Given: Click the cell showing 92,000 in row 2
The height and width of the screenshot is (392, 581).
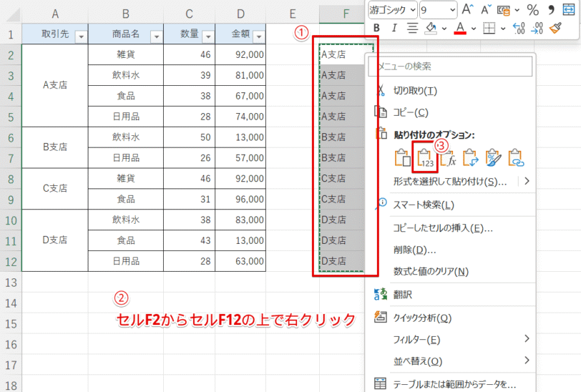Looking at the screenshot, I should pos(240,54).
